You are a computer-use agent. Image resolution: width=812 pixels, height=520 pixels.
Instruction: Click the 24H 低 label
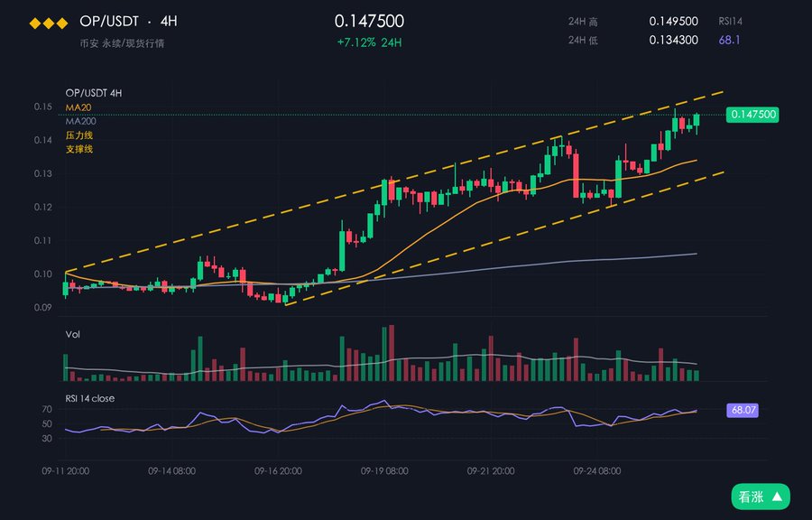coord(583,41)
